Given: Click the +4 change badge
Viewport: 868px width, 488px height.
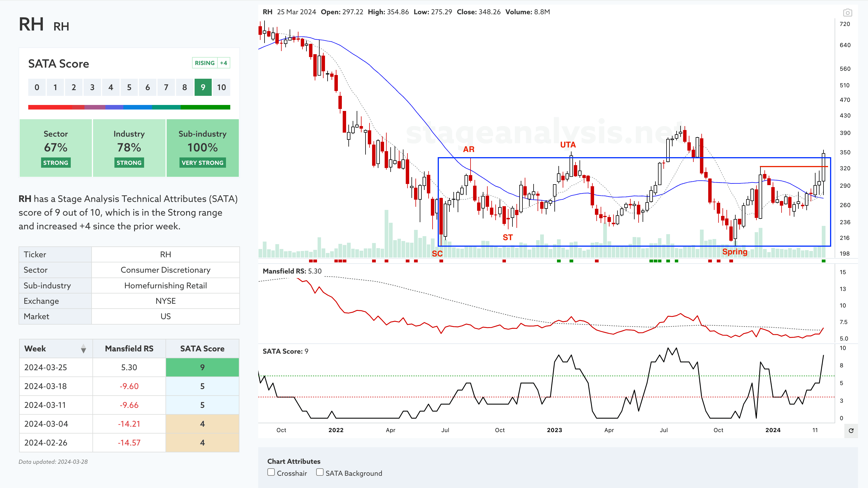Looking at the screenshot, I should click(x=223, y=63).
